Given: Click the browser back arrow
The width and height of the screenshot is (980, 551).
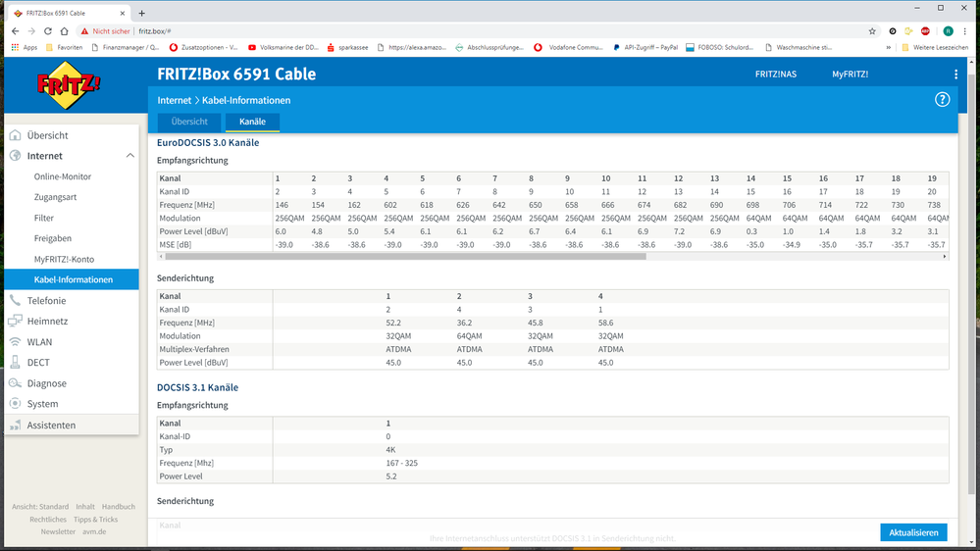Looking at the screenshot, I should 15,31.
